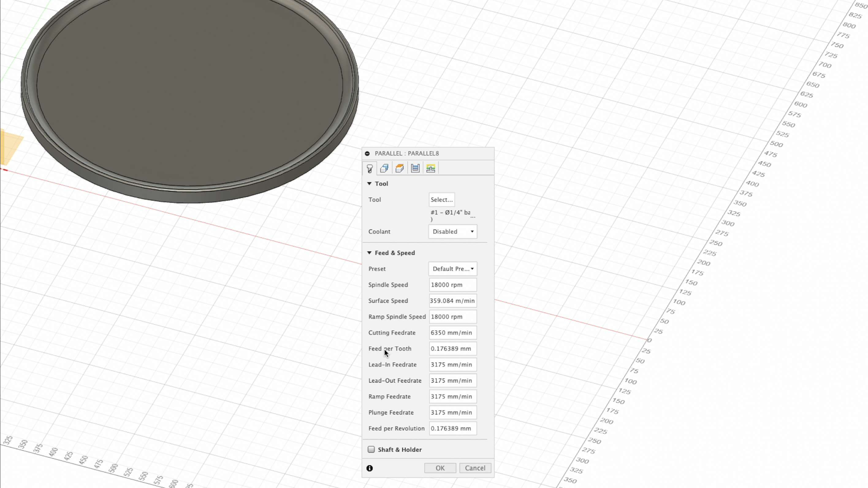Screen dimensions: 868x488
Task: Switch to the Passes tab icon
Action: pos(415,168)
